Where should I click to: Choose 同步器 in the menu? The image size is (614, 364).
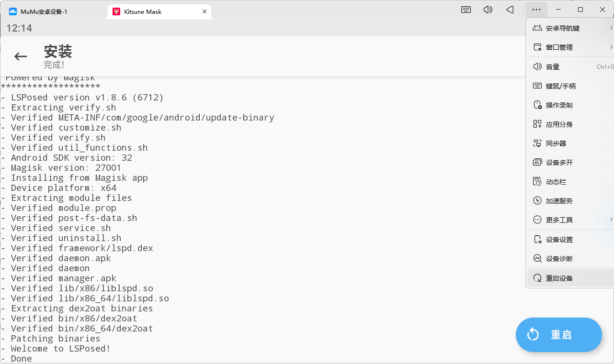point(556,143)
